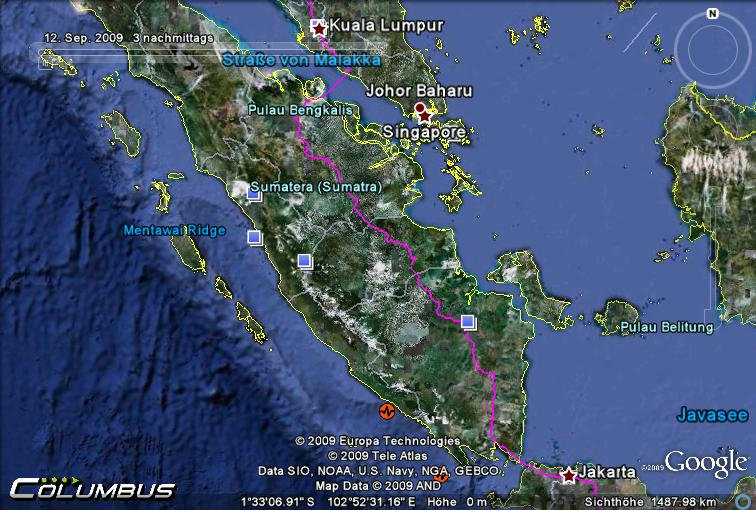Click the Sichthöhe eye altitude readout
Image resolution: width=756 pixels, height=510 pixels.
(649, 502)
